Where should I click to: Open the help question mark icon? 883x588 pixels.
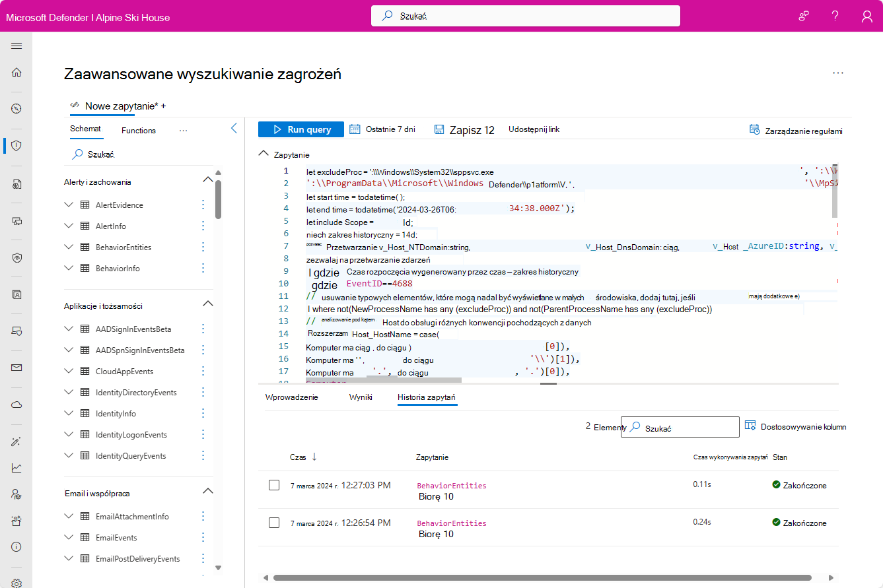(835, 16)
